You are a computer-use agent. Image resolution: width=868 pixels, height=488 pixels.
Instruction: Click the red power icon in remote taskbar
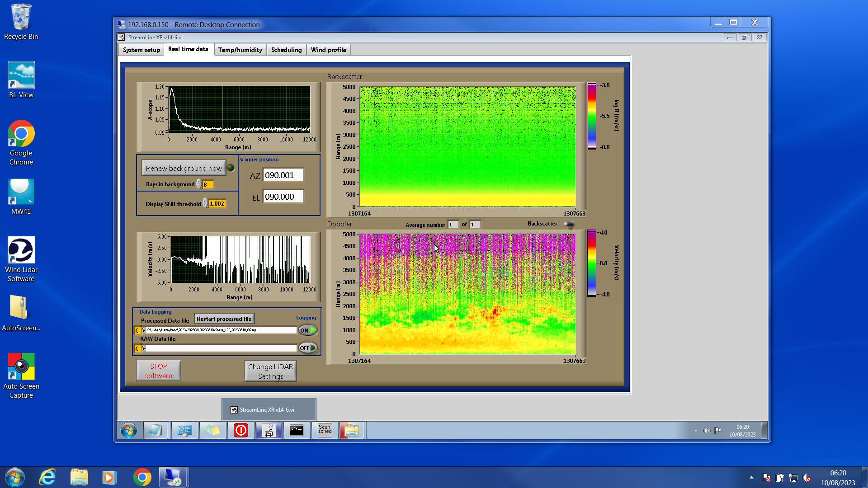(241, 430)
